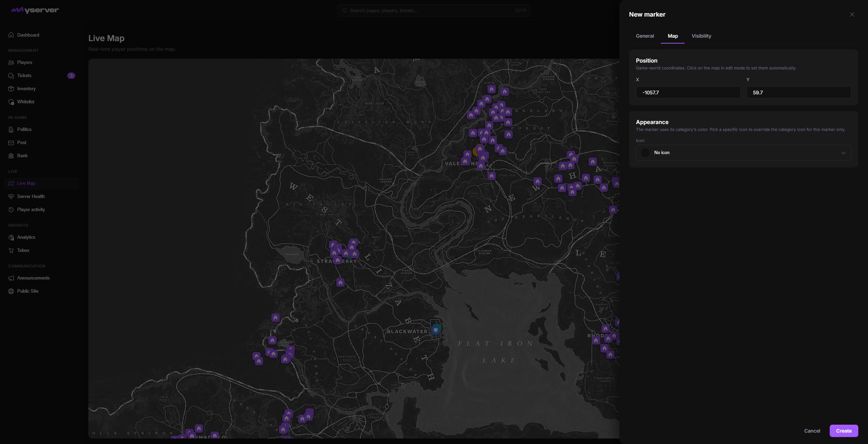868x444 pixels.
Task: Open the Tebex cart icon
Action: point(11,250)
